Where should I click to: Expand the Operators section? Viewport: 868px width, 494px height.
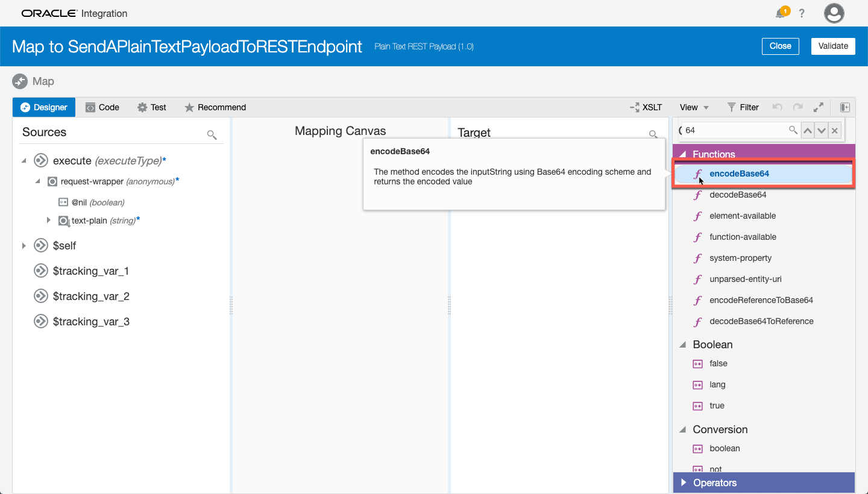(684, 483)
